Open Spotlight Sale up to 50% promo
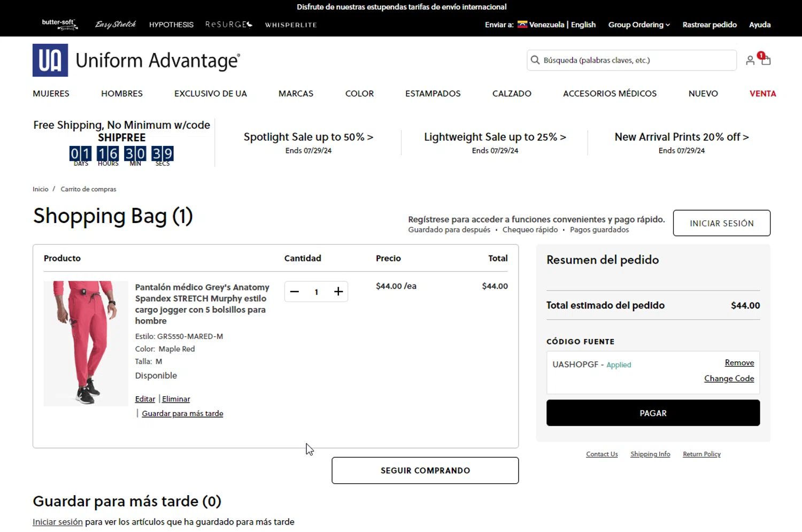This screenshot has height=532, width=802. [309, 137]
